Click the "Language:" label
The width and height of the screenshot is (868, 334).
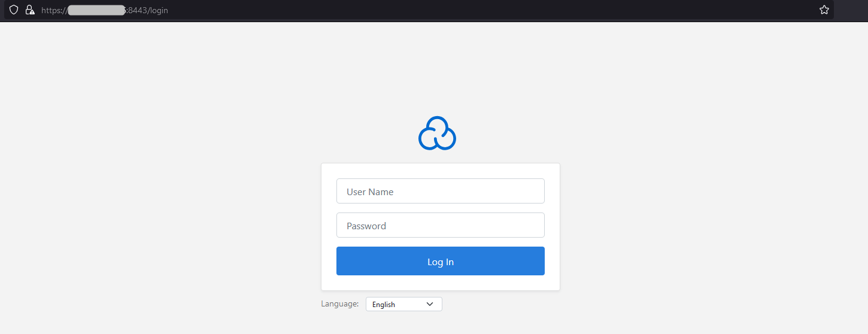tap(339, 304)
